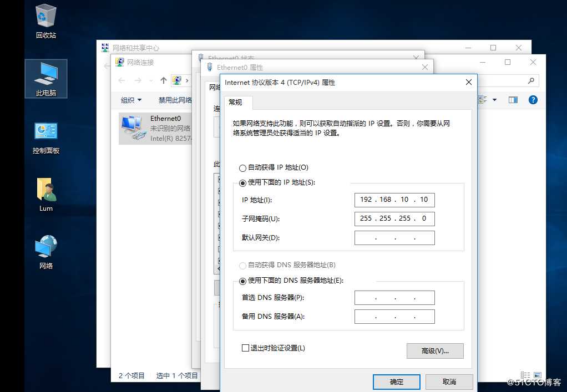Close the Ethernet0 属性 dialog
Image resolution: width=567 pixels, height=392 pixels.
pyautogui.click(x=425, y=67)
